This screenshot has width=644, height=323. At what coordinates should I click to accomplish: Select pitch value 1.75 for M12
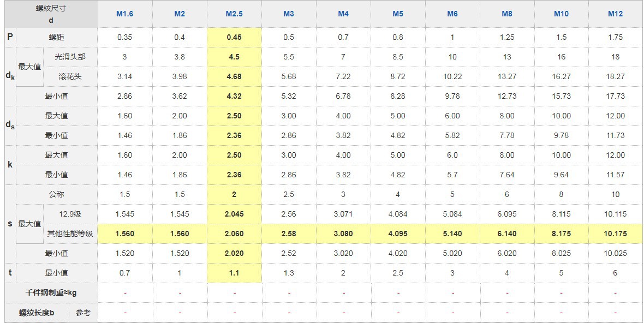tap(615, 37)
